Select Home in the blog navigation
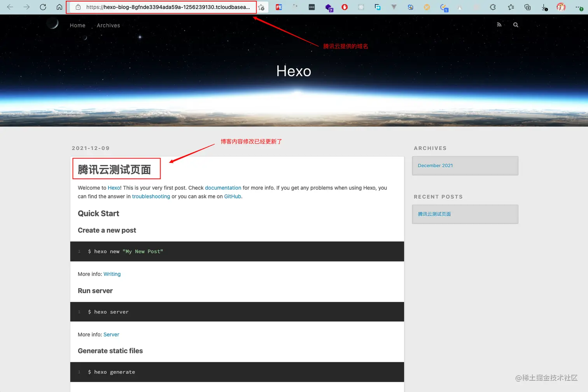The height and width of the screenshot is (392, 588). pyautogui.click(x=77, y=25)
